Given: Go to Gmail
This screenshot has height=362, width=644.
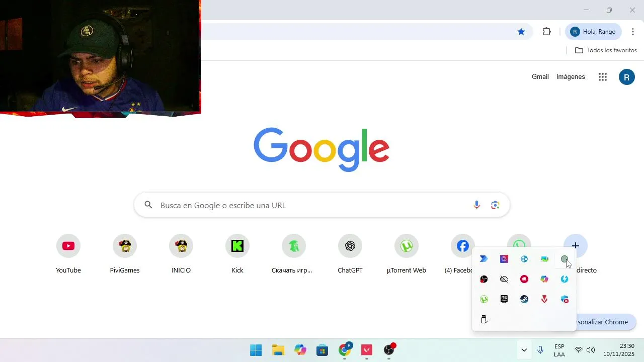Looking at the screenshot, I should pyautogui.click(x=540, y=77).
